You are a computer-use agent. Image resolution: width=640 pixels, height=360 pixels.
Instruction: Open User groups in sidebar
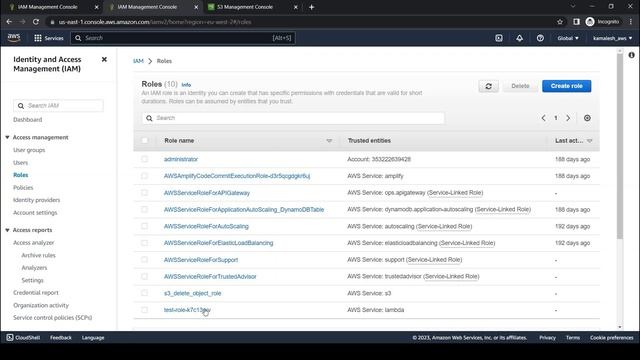29,150
